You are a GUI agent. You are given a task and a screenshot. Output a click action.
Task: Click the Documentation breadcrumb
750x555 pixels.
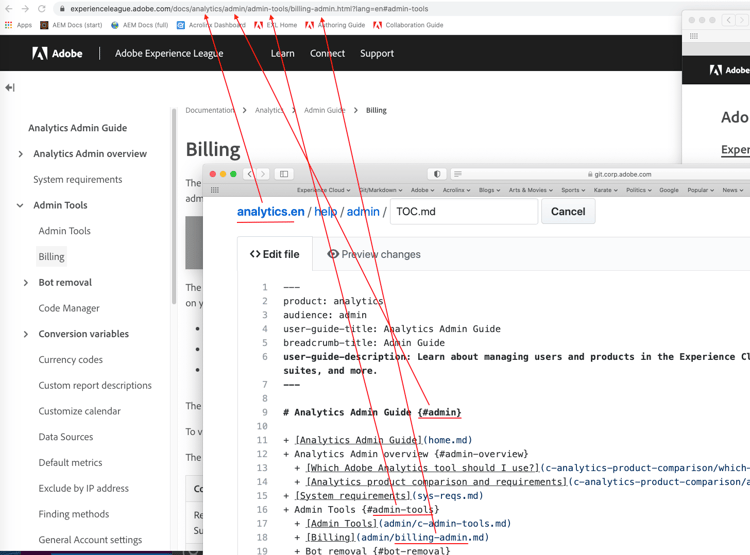(x=210, y=110)
